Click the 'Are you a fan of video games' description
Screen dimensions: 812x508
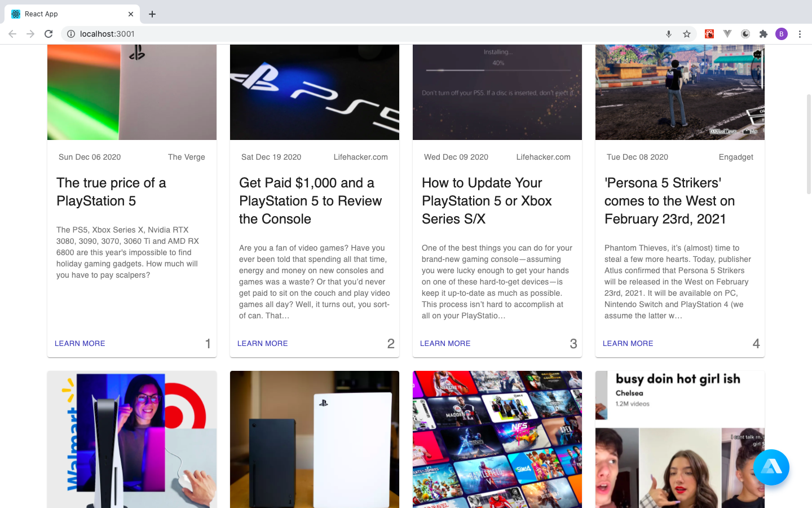(315, 282)
